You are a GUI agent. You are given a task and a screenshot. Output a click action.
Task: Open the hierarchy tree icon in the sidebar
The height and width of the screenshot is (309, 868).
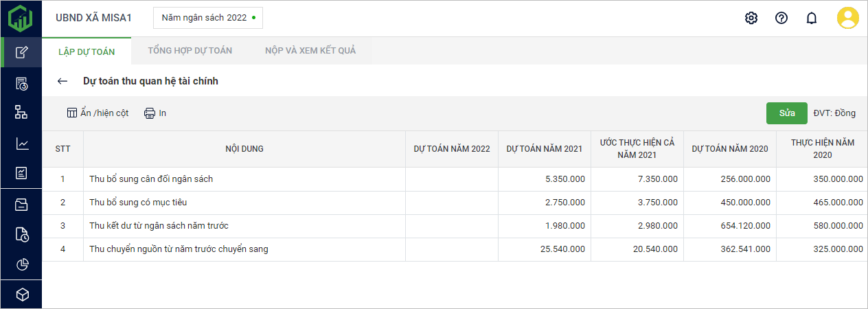[21, 113]
